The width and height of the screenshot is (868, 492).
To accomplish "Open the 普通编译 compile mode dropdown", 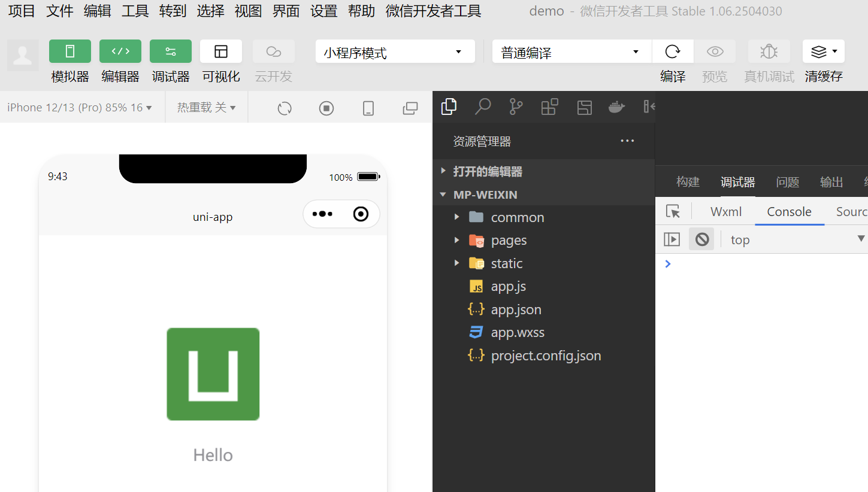I will click(570, 51).
